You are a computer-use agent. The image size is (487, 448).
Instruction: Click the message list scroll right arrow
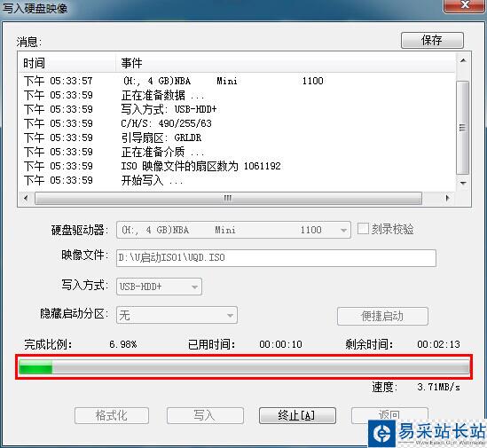[x=448, y=198]
